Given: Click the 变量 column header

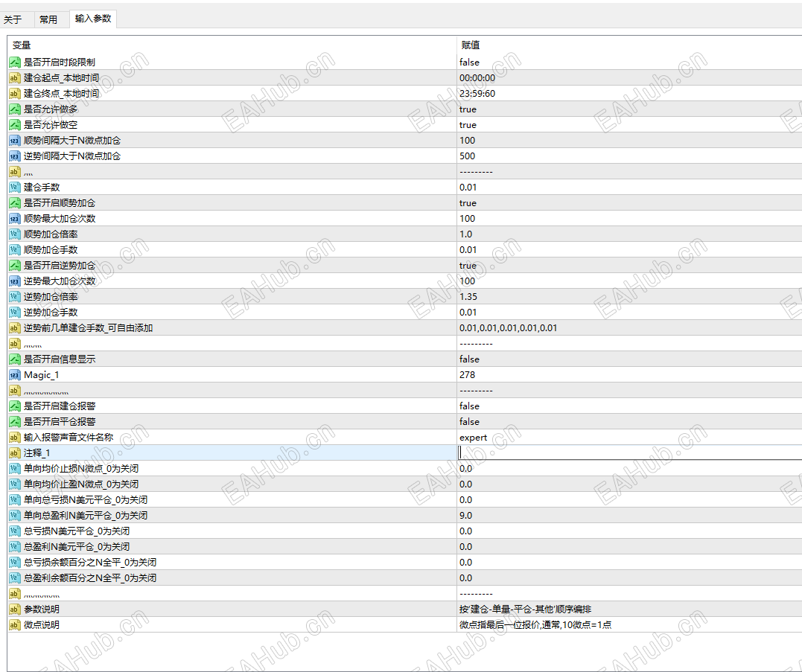Looking at the screenshot, I should click(x=22, y=45).
